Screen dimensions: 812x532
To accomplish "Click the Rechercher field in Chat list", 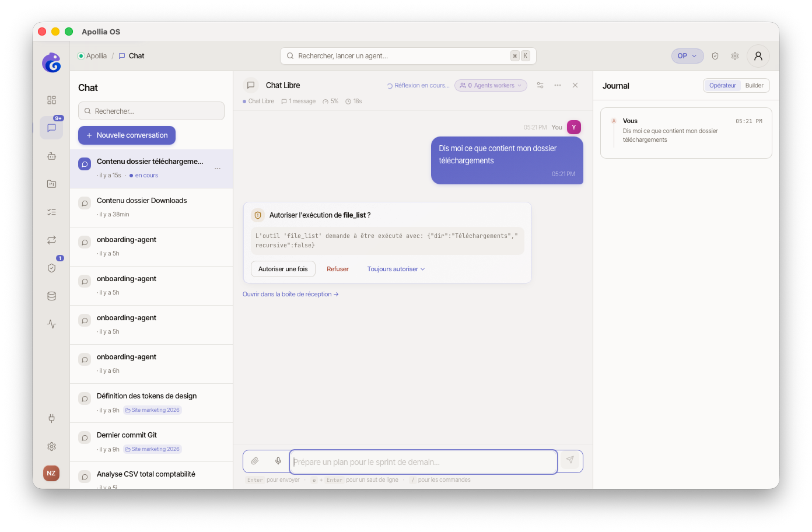I will click(x=151, y=111).
